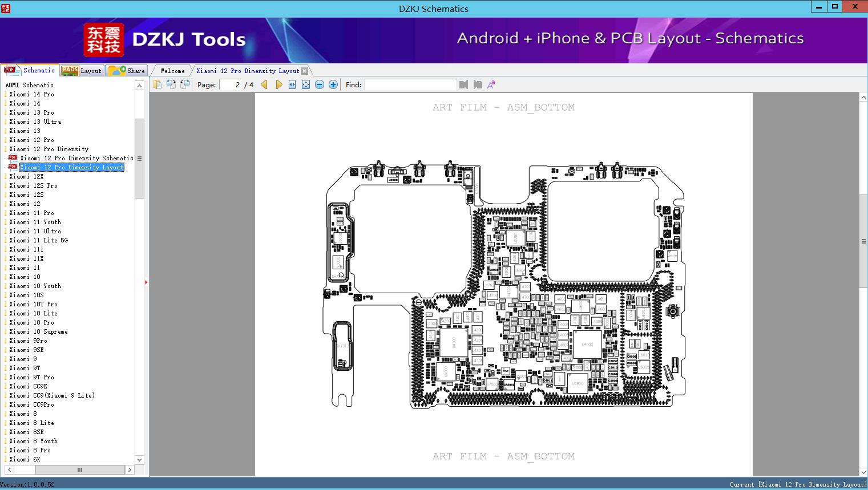
Task: Open Xiaomi 12 Pro Dimensity Schematic file
Action: pyautogui.click(x=76, y=158)
